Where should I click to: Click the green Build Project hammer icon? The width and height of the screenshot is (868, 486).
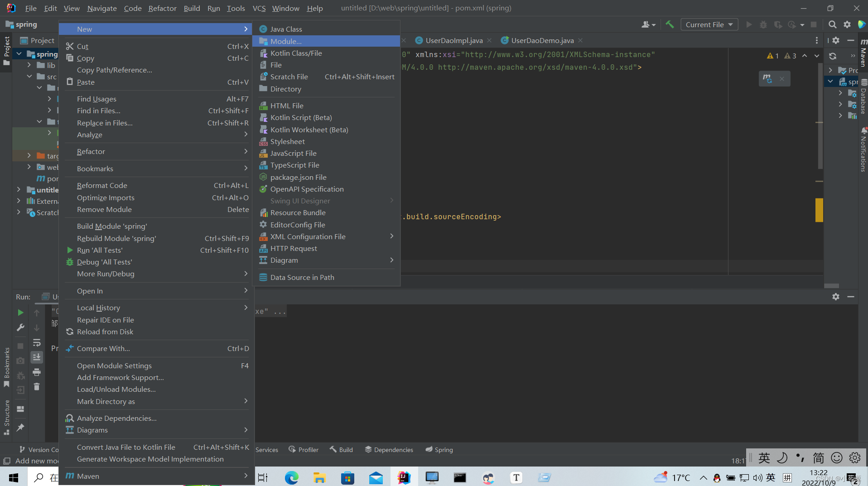[670, 24]
